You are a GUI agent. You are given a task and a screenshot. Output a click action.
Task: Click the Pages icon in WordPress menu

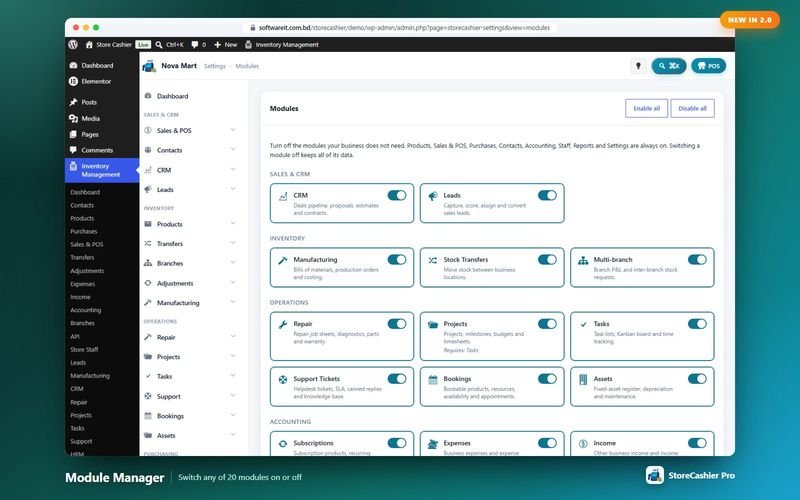[x=73, y=134]
